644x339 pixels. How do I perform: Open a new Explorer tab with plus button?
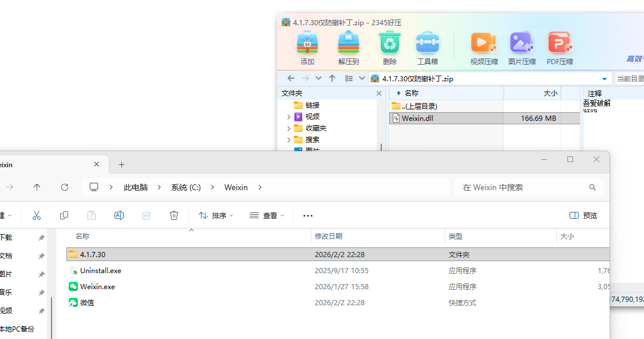point(121,164)
